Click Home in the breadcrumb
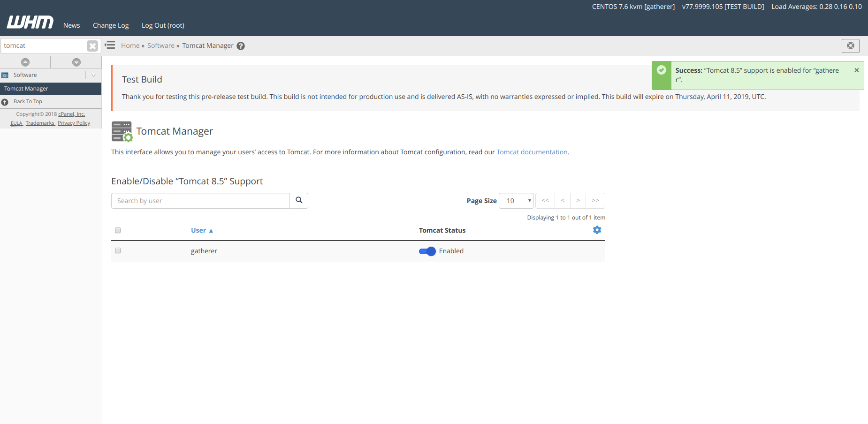The image size is (868, 424). [x=130, y=45]
